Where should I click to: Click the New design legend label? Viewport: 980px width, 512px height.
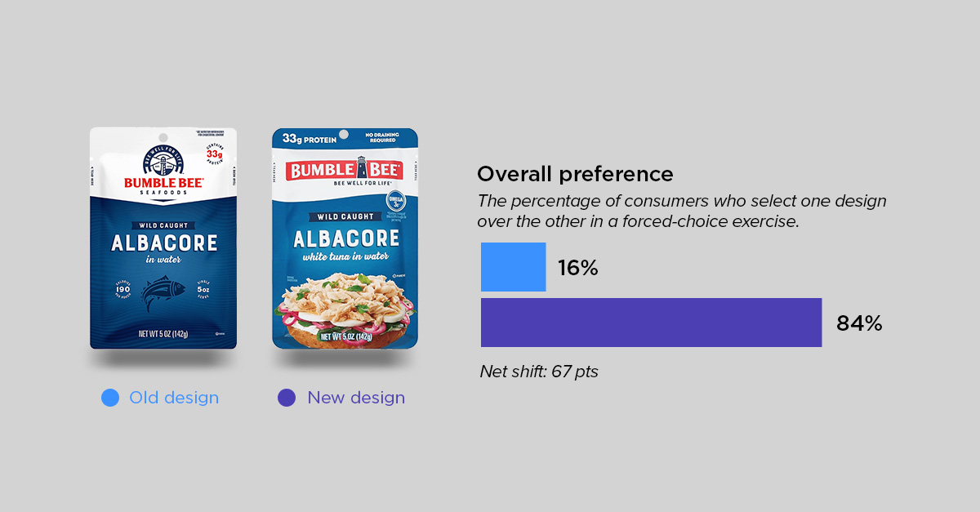[356, 398]
